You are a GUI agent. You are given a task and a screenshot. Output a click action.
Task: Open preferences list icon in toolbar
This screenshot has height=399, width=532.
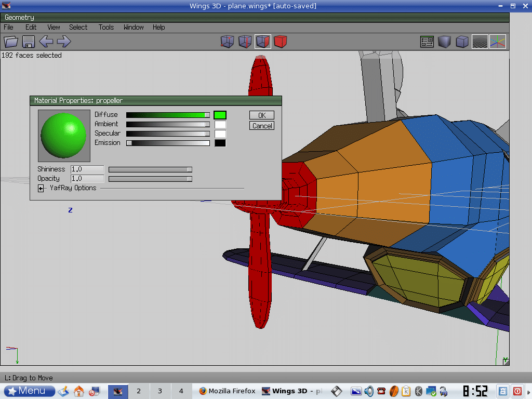click(427, 42)
